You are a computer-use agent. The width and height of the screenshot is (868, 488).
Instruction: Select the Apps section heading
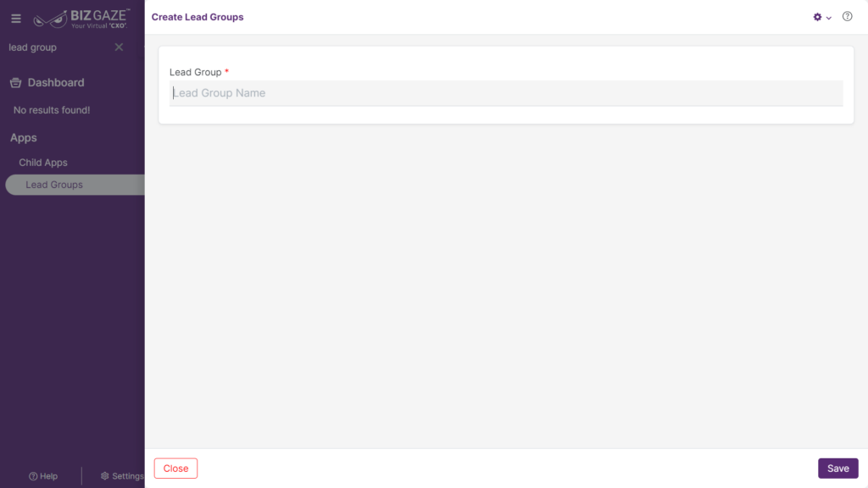[x=23, y=138]
